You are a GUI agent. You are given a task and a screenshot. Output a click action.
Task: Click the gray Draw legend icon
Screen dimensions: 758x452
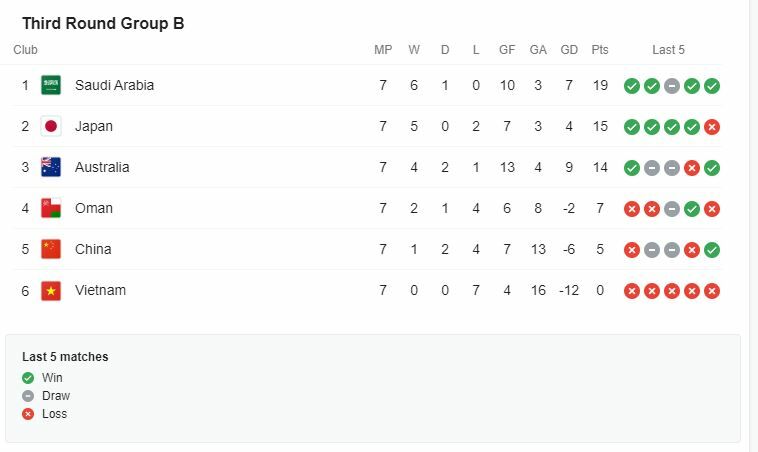(x=28, y=396)
